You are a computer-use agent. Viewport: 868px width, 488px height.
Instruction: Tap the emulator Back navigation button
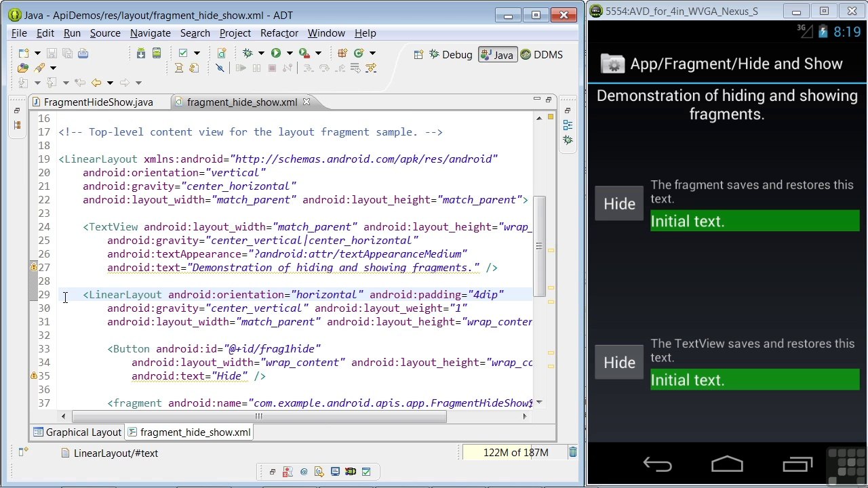pos(657,464)
